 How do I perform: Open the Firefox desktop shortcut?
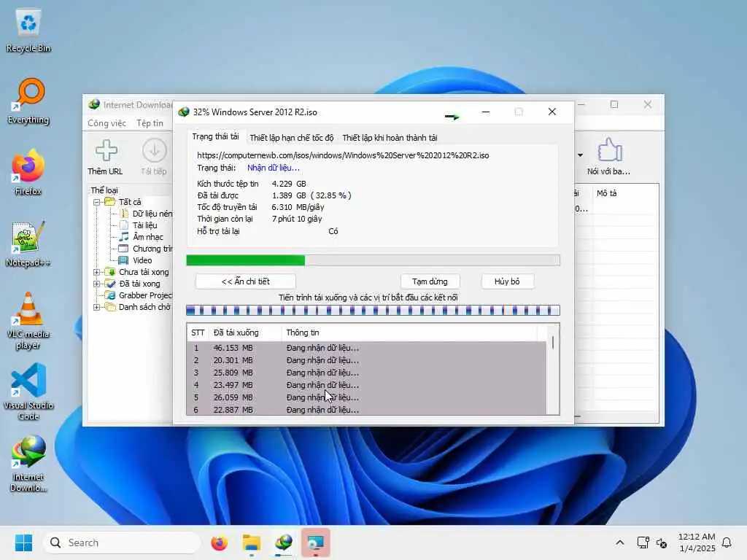28,173
